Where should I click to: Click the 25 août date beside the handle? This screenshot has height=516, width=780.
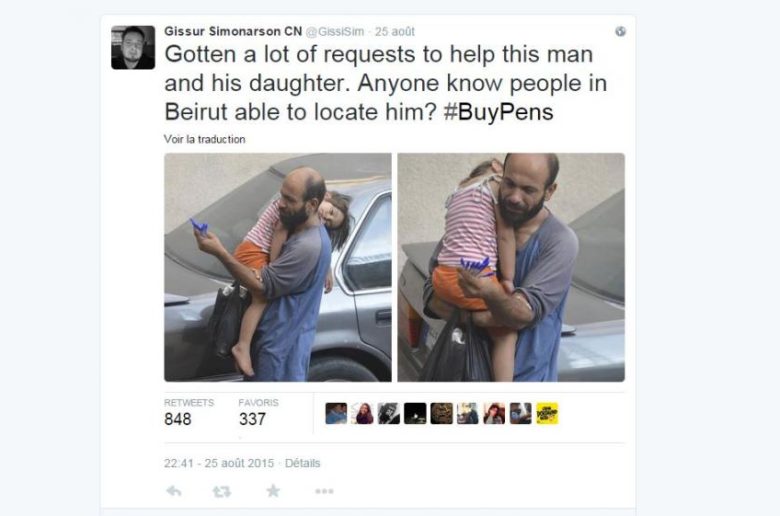coord(394,32)
